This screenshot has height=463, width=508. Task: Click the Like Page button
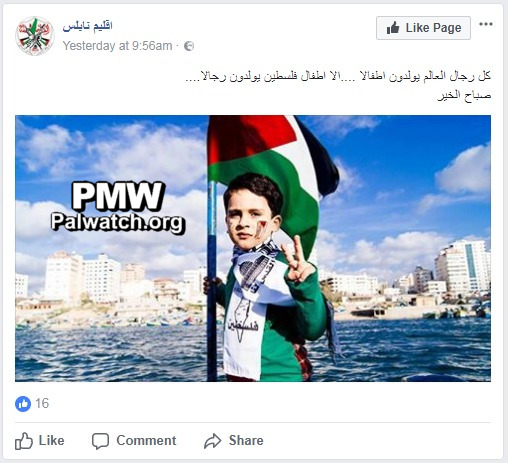(x=423, y=28)
